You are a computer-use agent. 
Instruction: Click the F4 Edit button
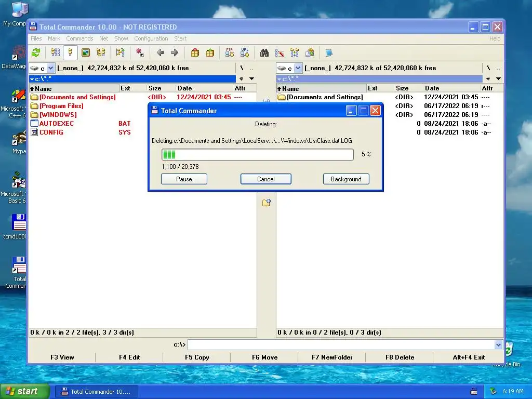point(129,357)
